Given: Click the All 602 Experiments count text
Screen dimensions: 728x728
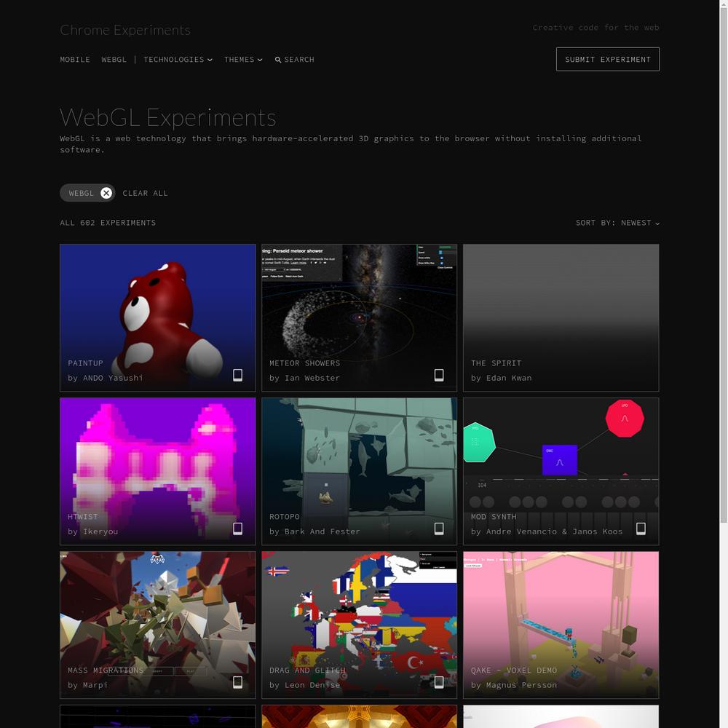Looking at the screenshot, I should (x=108, y=223).
